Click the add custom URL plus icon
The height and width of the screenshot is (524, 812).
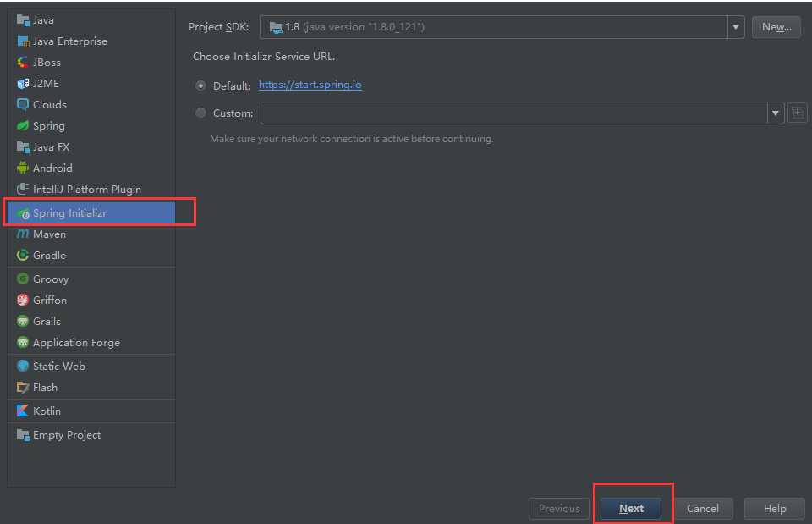798,113
